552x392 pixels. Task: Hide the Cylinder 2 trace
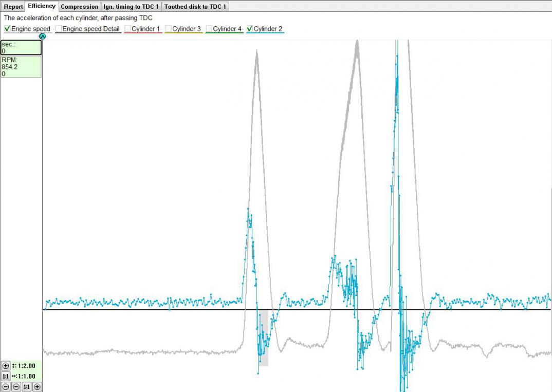(x=250, y=29)
